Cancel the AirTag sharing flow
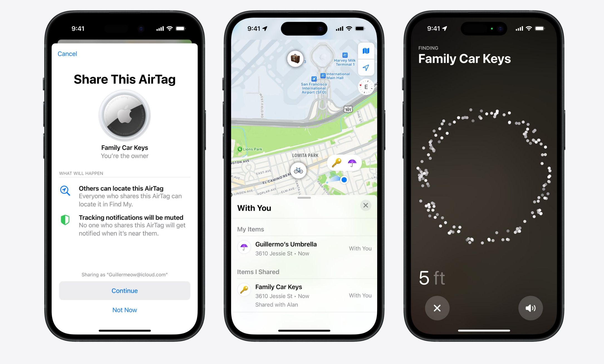Image resolution: width=604 pixels, height=364 pixels. coord(67,53)
